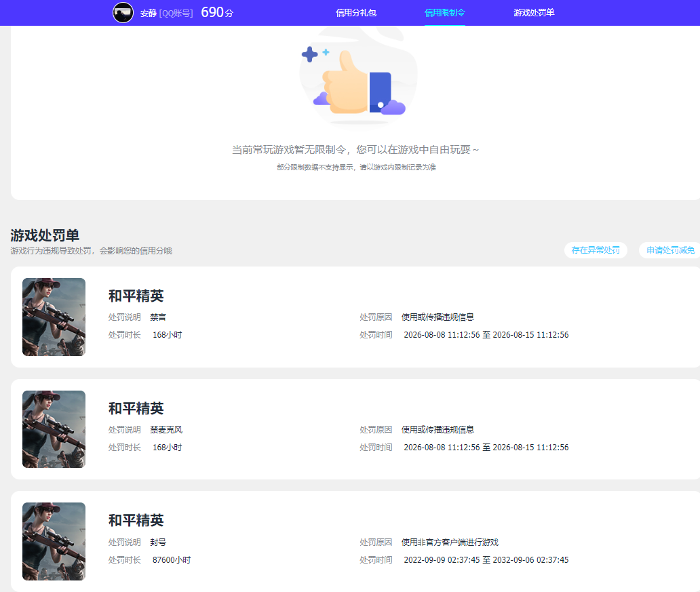Click the 2022-09-09 02:37:45 penalty time range

coord(486,560)
